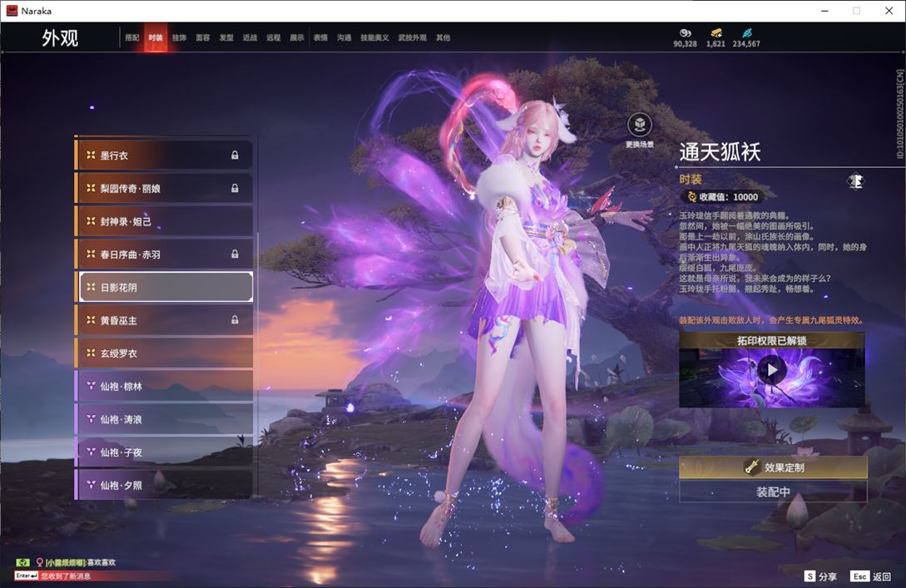Open the 近战 weapon tab

coord(250,37)
